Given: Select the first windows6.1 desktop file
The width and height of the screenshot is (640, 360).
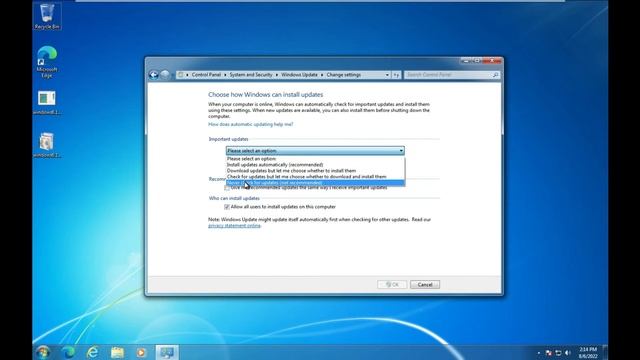Looking at the screenshot, I should click(x=47, y=103).
